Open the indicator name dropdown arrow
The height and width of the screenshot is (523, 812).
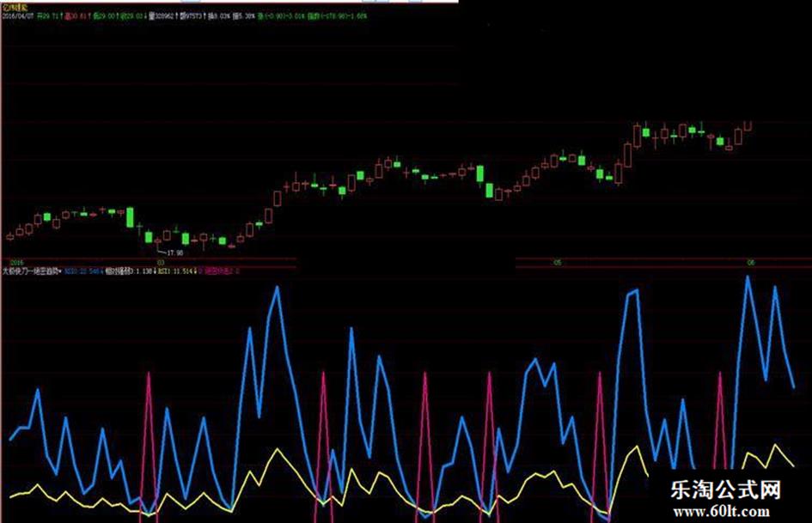pyautogui.click(x=60, y=271)
